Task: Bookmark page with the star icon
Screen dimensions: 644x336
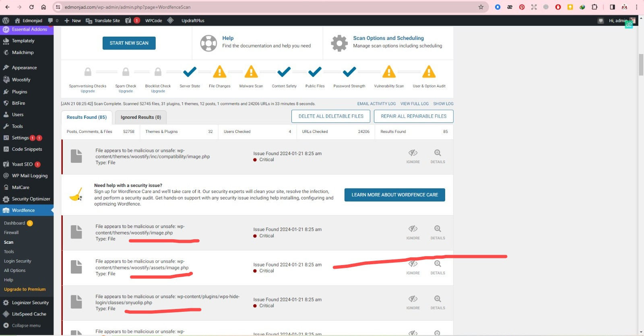Action: [481, 7]
